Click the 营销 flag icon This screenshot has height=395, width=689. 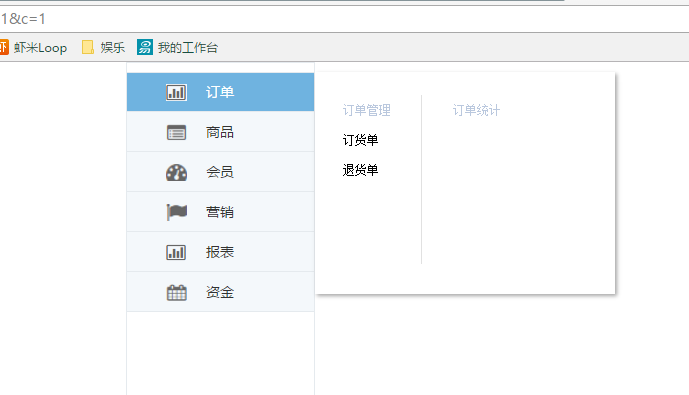click(177, 212)
